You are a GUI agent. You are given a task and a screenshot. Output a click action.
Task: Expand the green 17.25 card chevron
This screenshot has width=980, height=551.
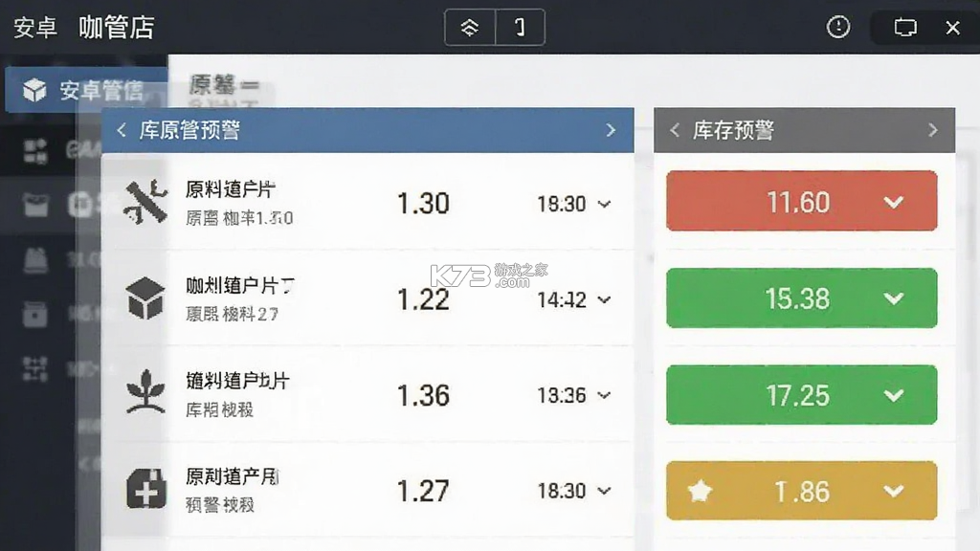pos(894,395)
